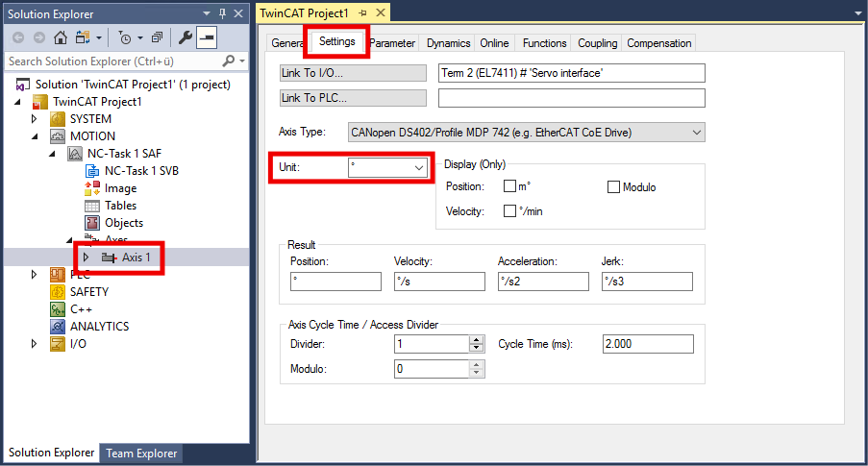868x466 pixels.
Task: Open the Solution Explorer window position dropdown
Action: pos(207,13)
